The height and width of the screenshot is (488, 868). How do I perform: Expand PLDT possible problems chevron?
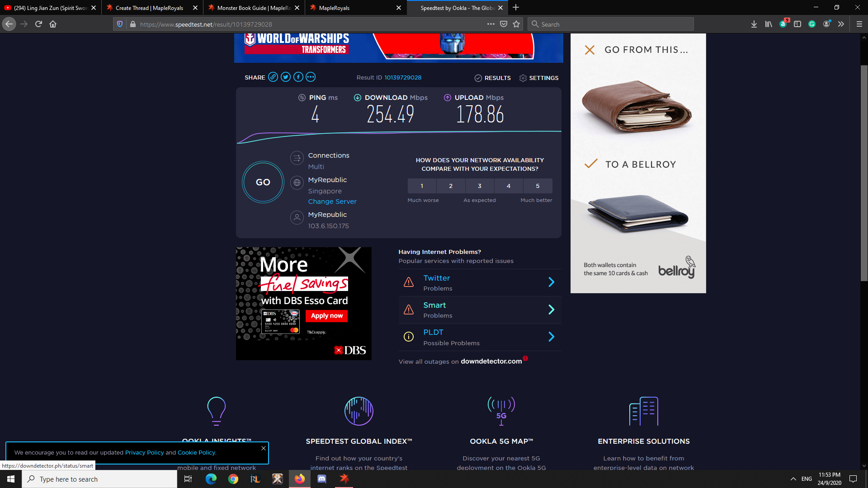[x=551, y=337]
